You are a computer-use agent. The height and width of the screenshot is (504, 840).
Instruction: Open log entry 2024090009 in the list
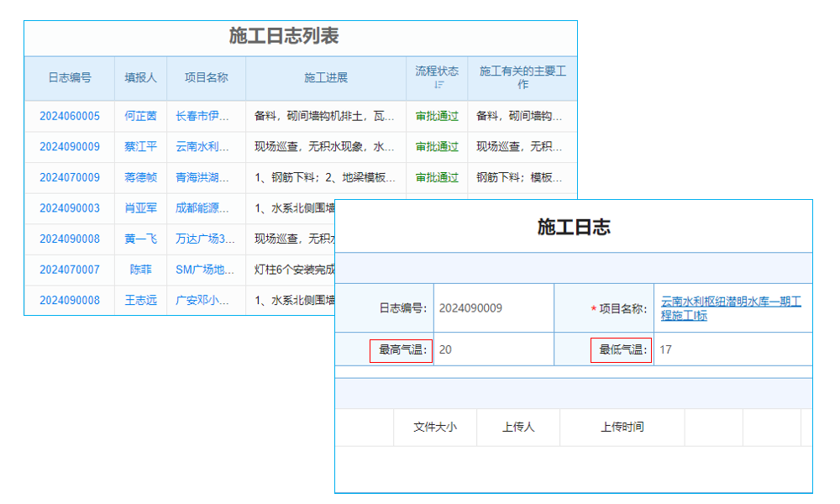(66, 146)
